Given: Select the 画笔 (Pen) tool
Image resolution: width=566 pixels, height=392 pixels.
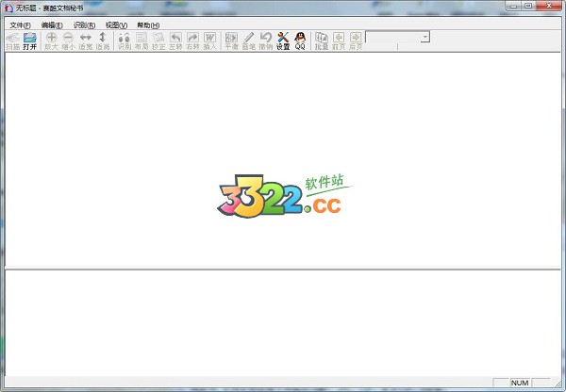Looking at the screenshot, I should coord(249,41).
